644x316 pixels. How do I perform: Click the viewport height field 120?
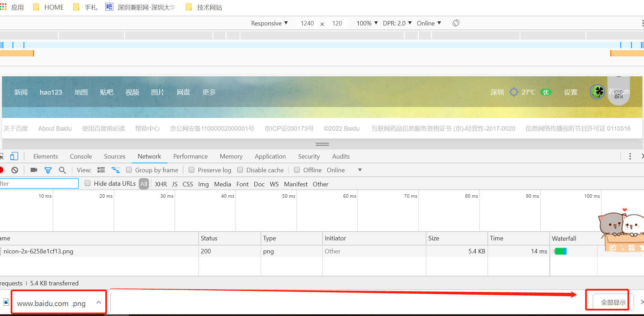click(x=337, y=23)
